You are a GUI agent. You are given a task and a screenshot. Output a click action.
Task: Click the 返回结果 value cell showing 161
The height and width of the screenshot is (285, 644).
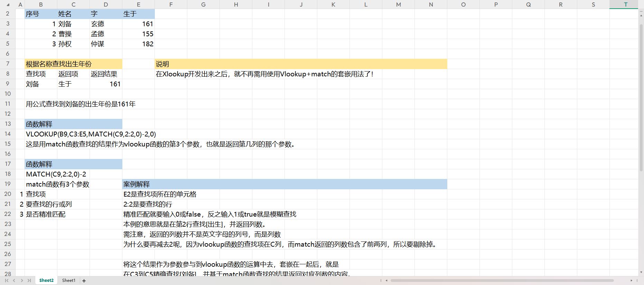106,84
